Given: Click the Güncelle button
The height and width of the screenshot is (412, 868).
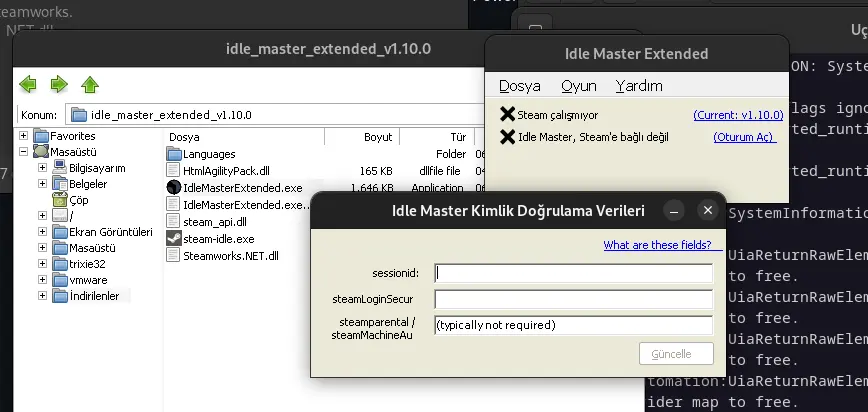Looking at the screenshot, I should coord(676,354).
